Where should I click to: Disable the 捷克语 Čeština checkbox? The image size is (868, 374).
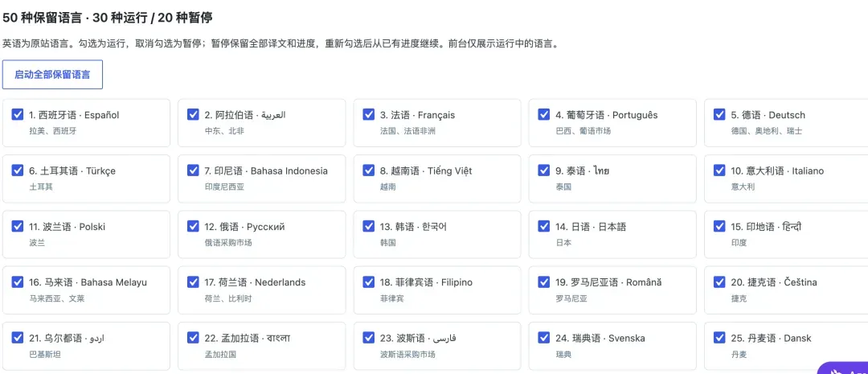[x=719, y=282]
